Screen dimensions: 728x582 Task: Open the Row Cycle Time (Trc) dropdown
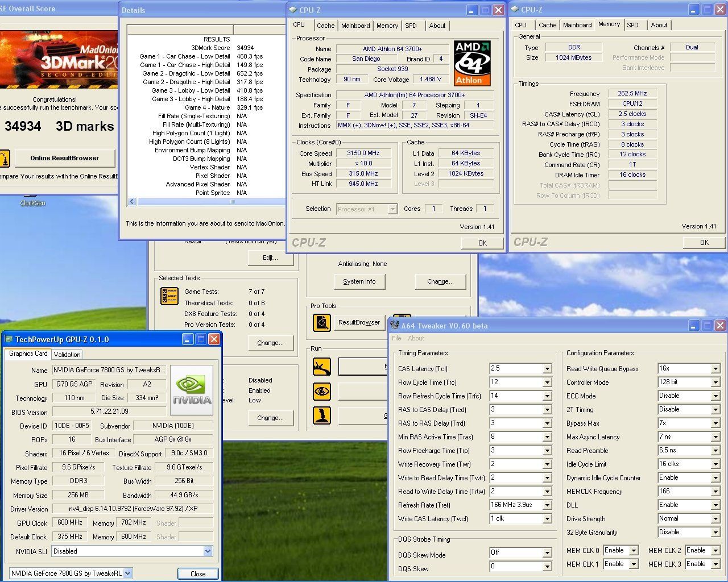[x=547, y=383]
